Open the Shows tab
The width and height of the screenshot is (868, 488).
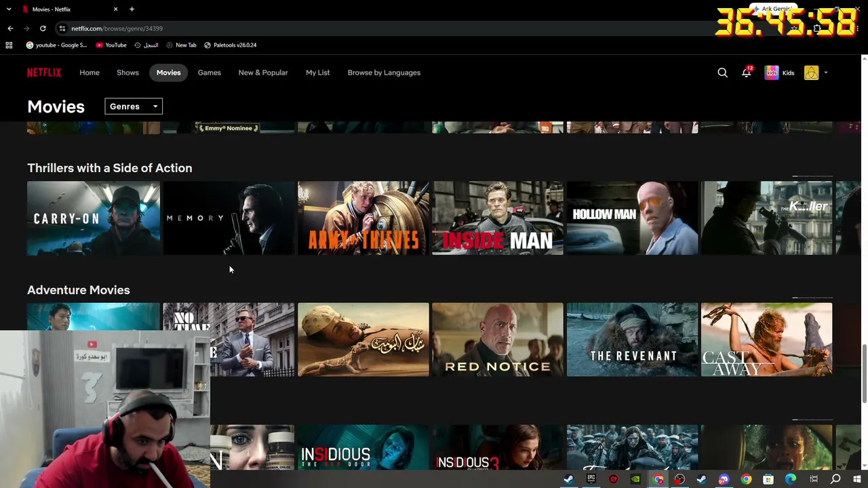coord(127,73)
